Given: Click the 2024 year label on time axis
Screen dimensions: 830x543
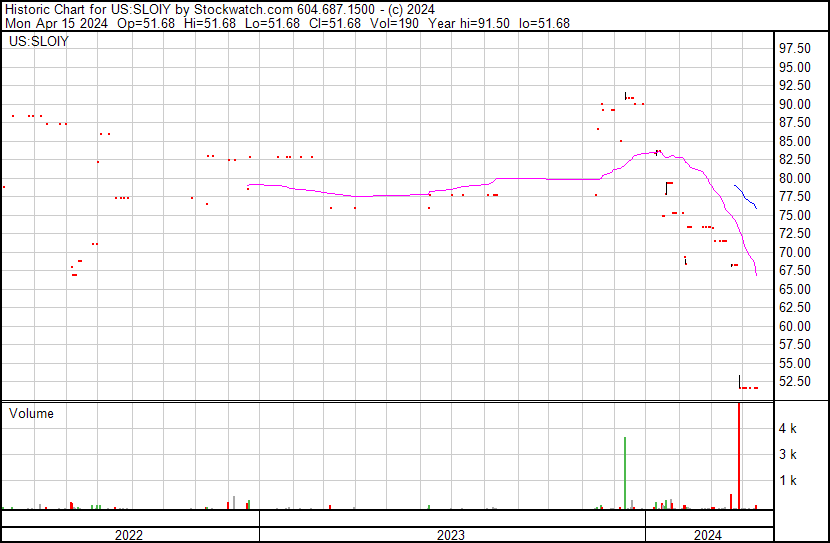Looking at the screenshot, I should [x=708, y=535].
